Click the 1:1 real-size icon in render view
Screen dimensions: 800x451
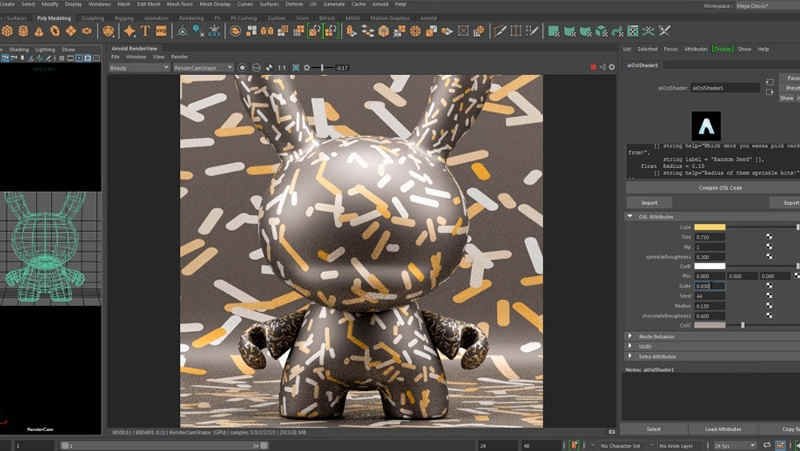coord(282,67)
